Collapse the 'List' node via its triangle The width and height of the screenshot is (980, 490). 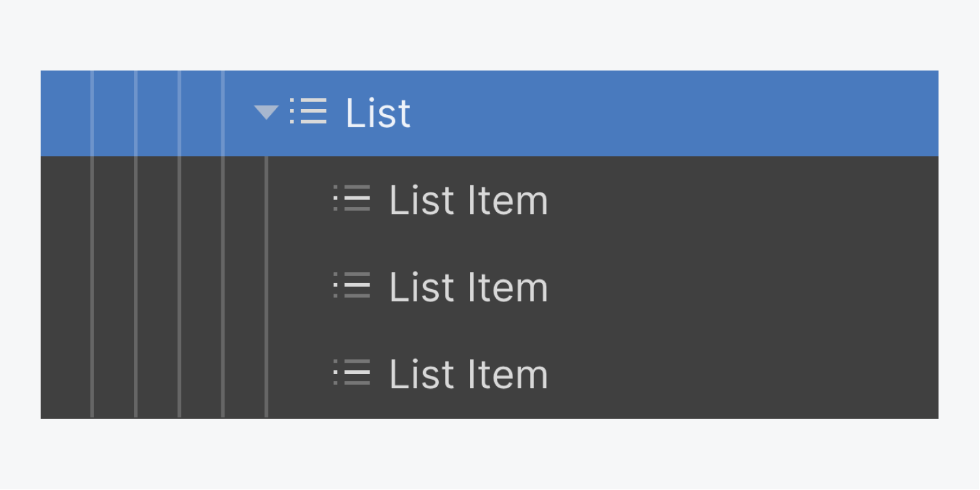pos(266,112)
